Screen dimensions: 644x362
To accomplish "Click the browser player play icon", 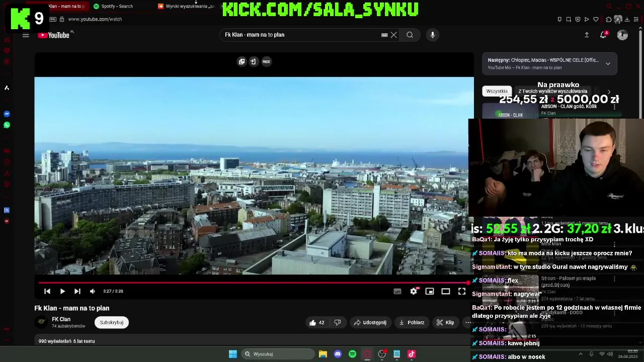I will (587, 20).
